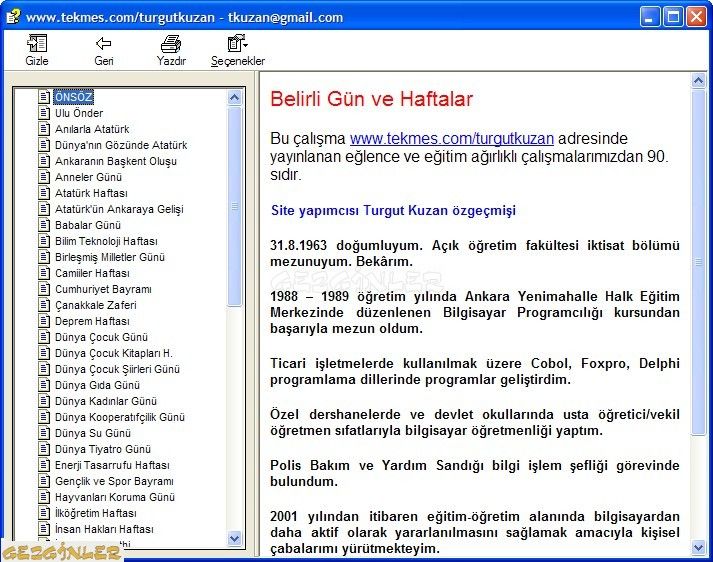Click page icon beside Anneler Günü

pos(44,177)
